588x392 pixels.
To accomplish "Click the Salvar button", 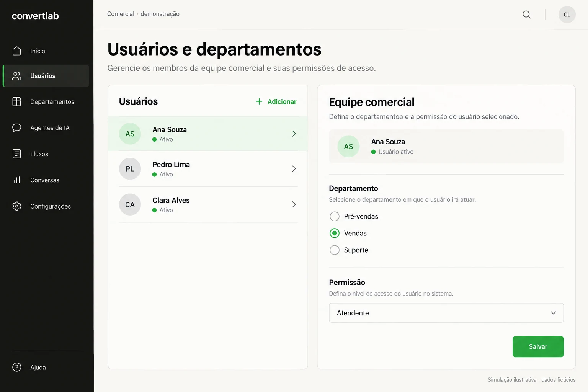I will 538,346.
